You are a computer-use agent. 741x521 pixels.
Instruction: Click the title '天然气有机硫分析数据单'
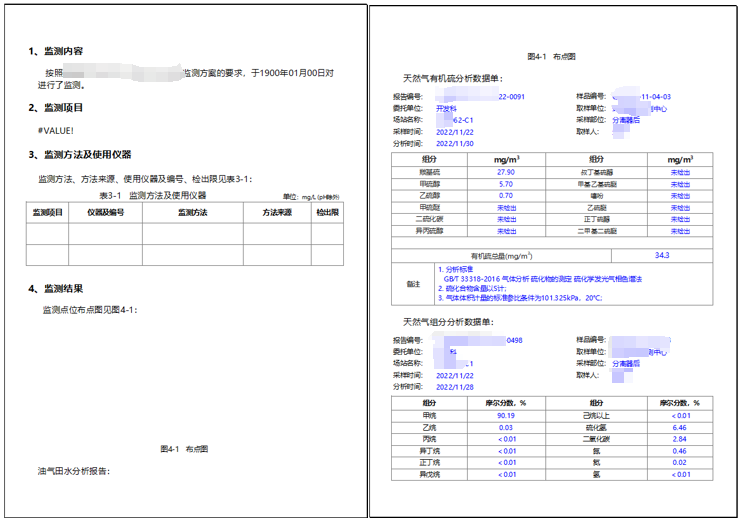click(453, 78)
